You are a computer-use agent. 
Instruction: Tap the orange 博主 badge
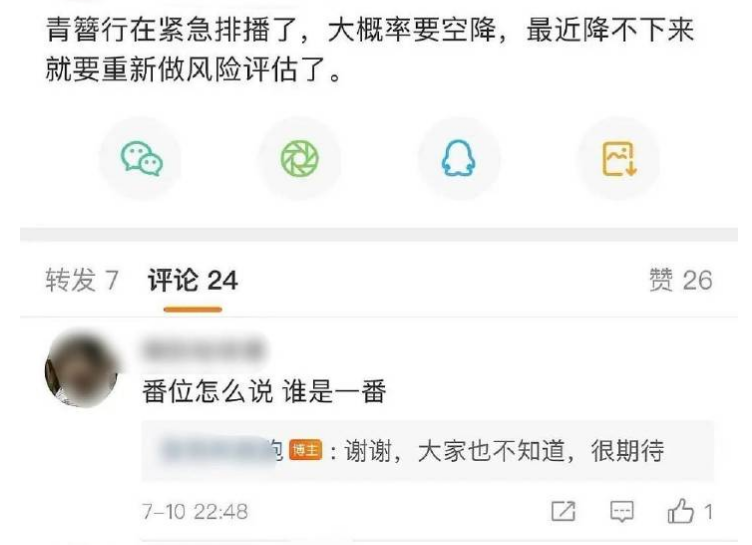[306, 450]
